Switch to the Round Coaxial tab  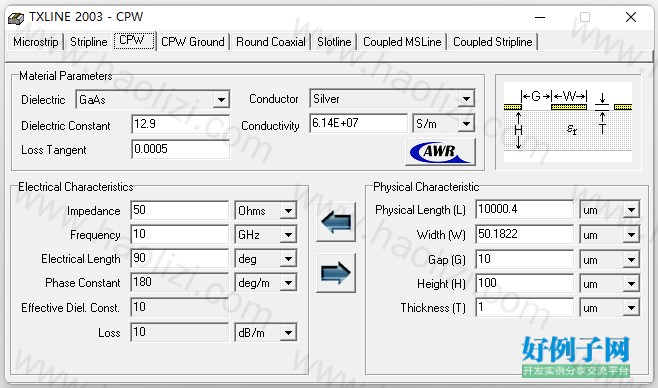pos(271,42)
